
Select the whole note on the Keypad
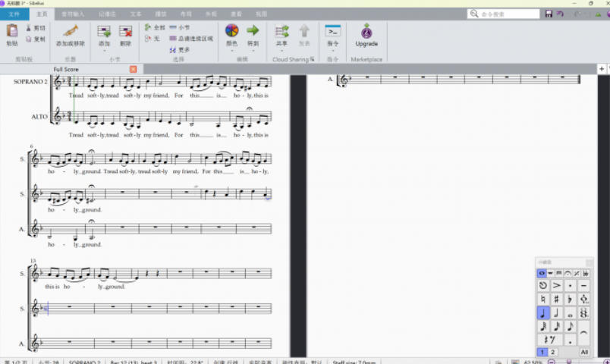pyautogui.click(x=570, y=312)
